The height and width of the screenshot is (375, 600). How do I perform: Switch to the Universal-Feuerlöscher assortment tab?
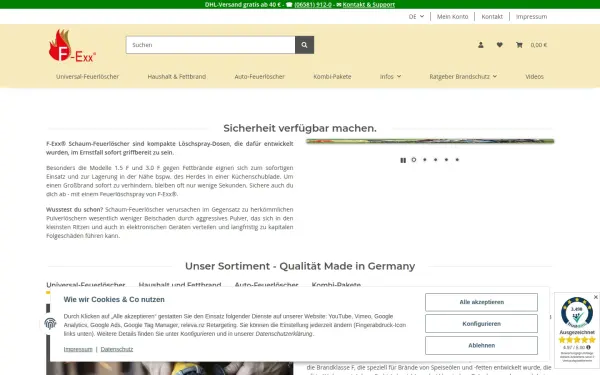tap(86, 285)
